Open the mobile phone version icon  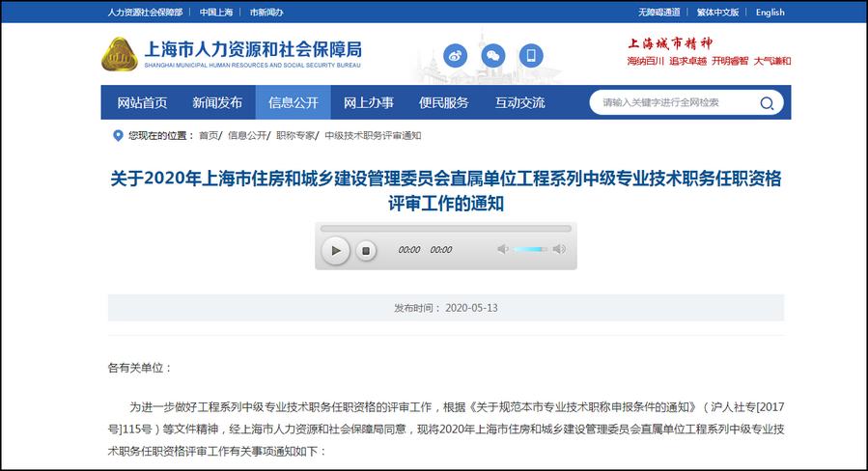(531, 56)
